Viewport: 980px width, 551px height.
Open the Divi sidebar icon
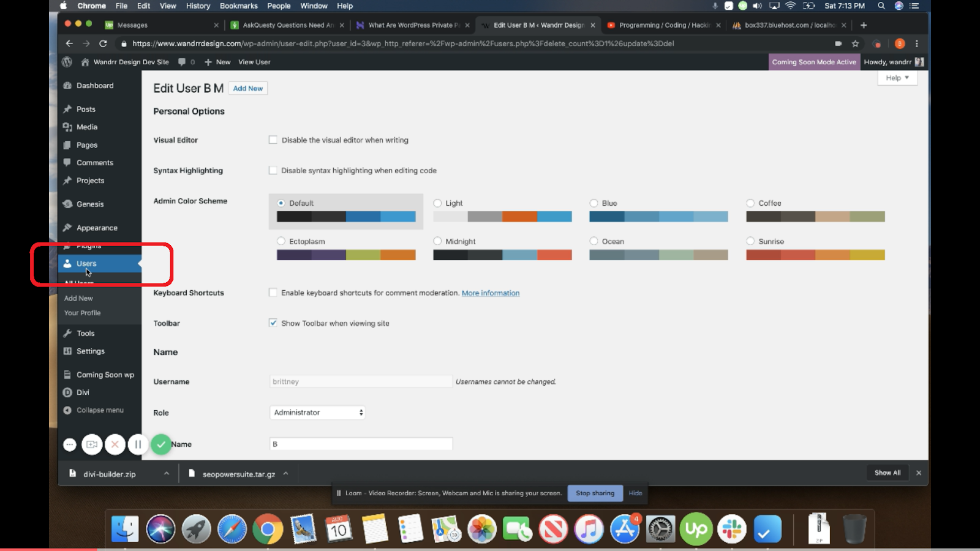click(x=67, y=392)
